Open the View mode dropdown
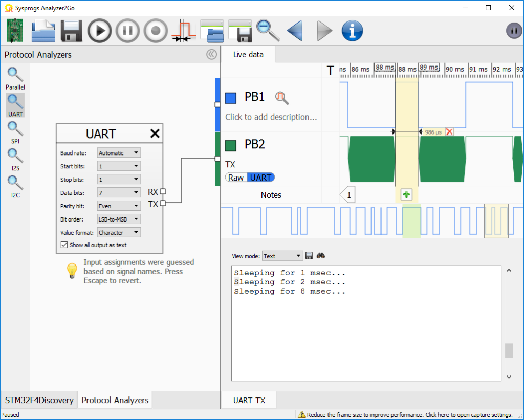 pos(282,256)
